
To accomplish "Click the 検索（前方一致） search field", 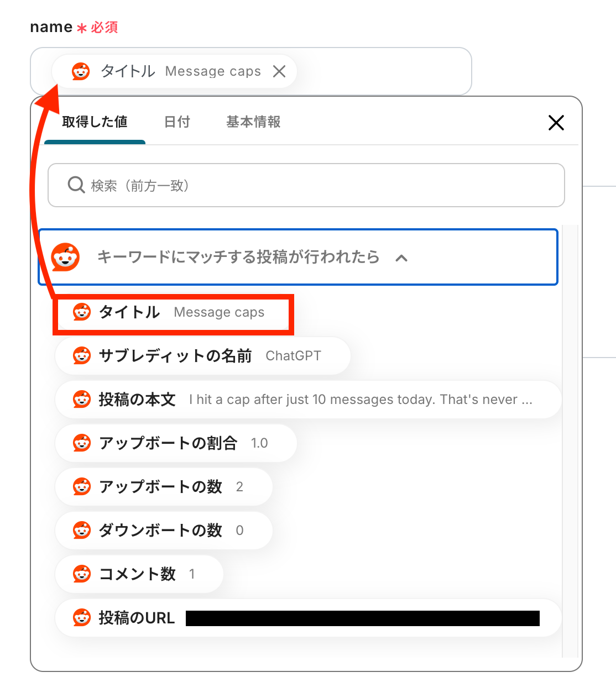I will (306, 185).
